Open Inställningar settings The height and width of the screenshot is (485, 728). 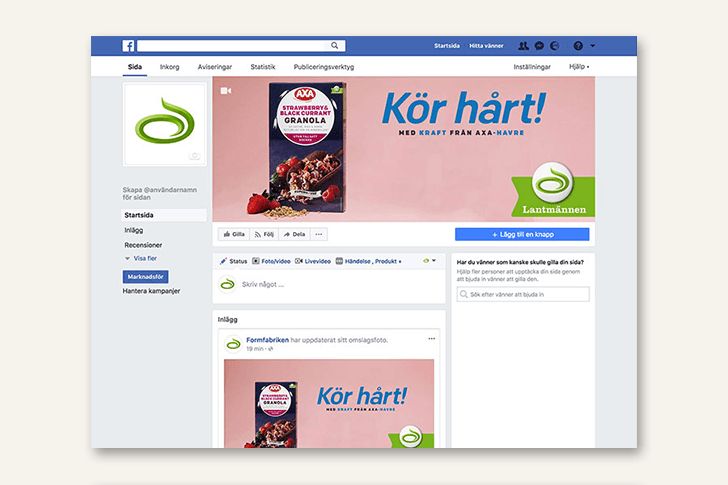[532, 67]
